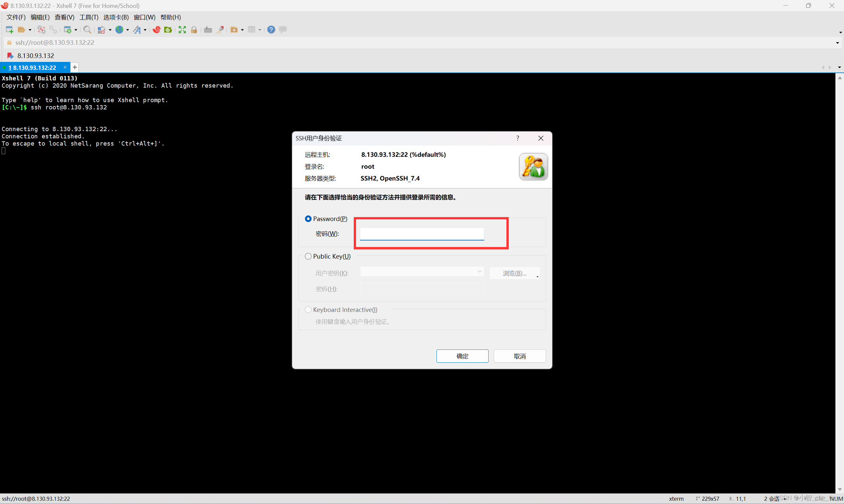
Task: Click the Open Session folder icon
Action: point(21,30)
